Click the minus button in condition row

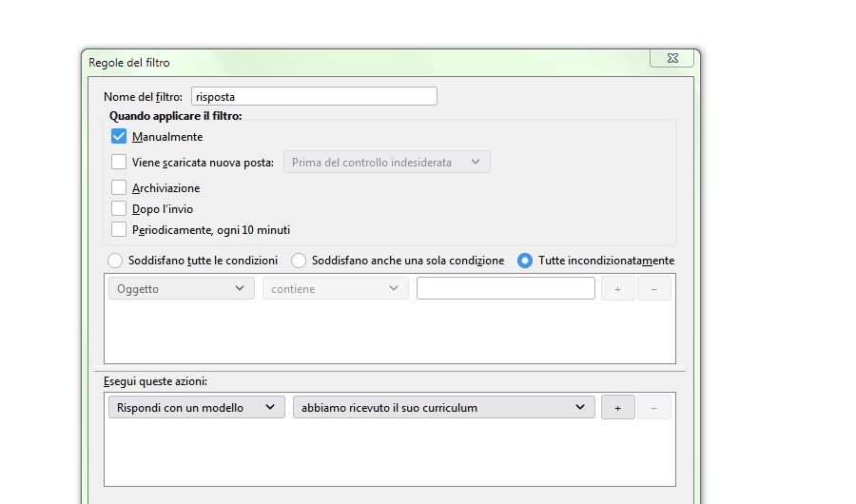pos(653,289)
